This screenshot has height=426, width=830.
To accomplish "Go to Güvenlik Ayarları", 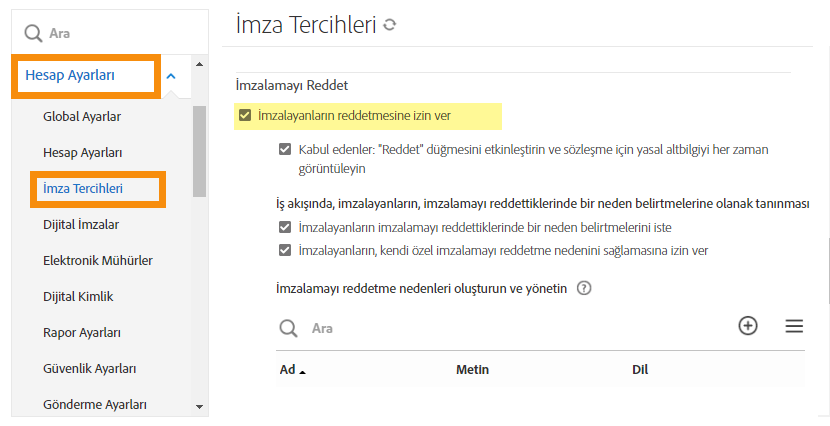I will pos(89,368).
